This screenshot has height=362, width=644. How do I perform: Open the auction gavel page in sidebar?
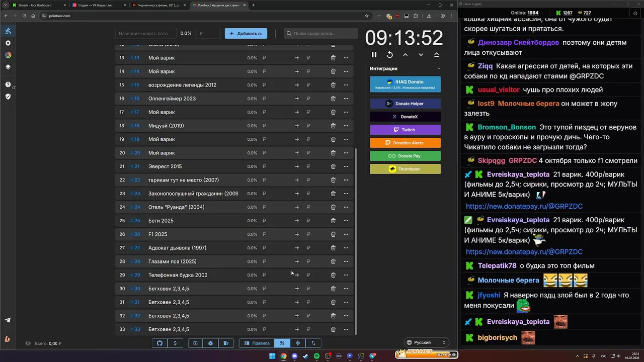pyautogui.click(x=8, y=31)
